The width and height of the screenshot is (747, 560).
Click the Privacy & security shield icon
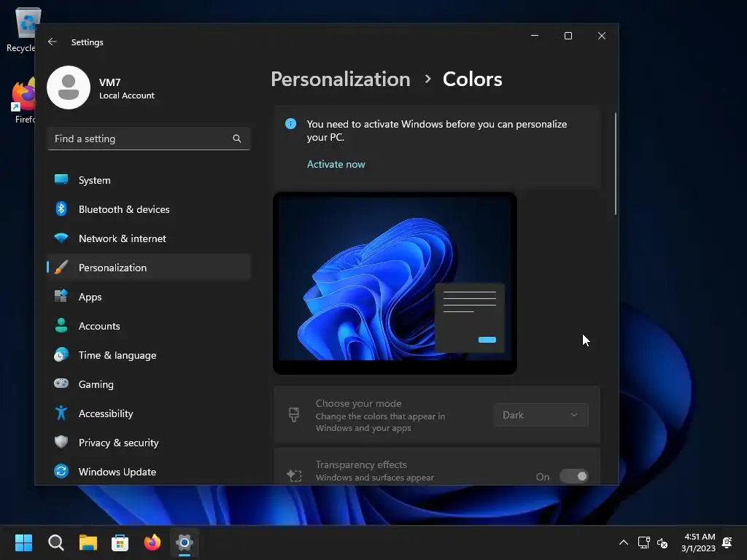pos(61,442)
